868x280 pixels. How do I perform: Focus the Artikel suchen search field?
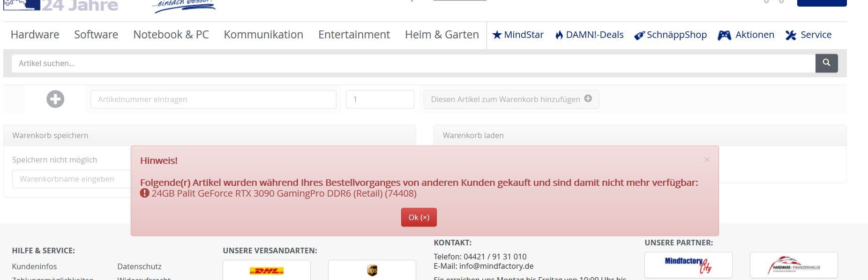[x=413, y=63]
